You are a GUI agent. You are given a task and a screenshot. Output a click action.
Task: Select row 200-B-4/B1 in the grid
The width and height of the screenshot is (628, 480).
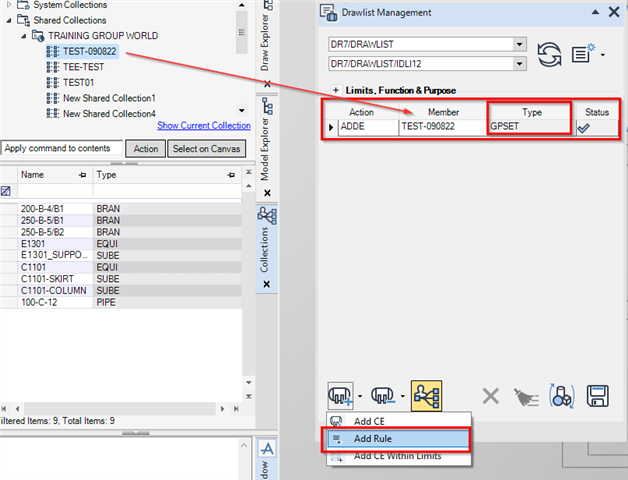(x=121, y=209)
